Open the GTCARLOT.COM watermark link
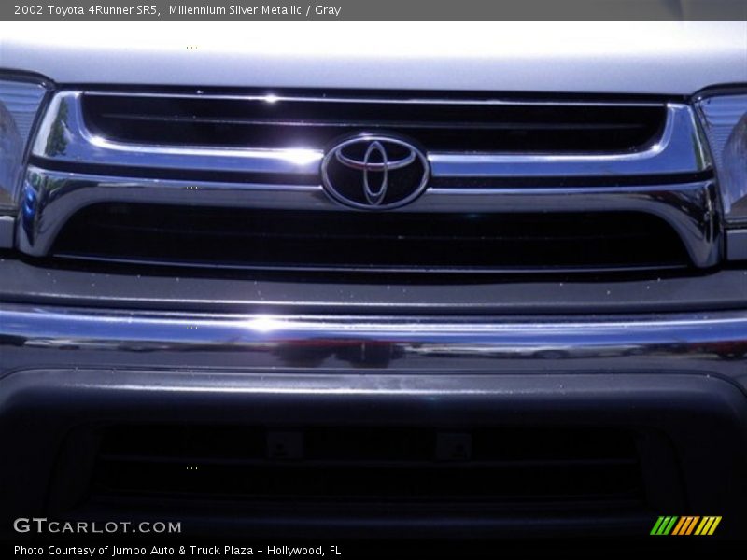This screenshot has width=747, height=560. 97,526
